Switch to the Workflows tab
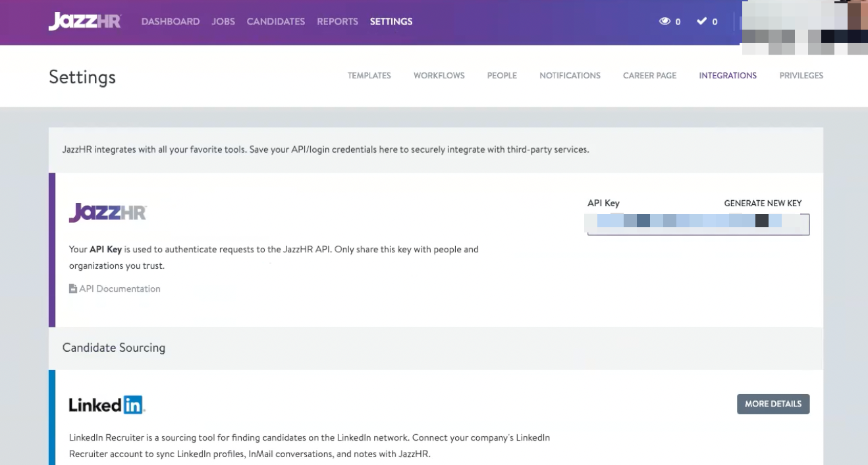868x465 pixels. coord(439,76)
